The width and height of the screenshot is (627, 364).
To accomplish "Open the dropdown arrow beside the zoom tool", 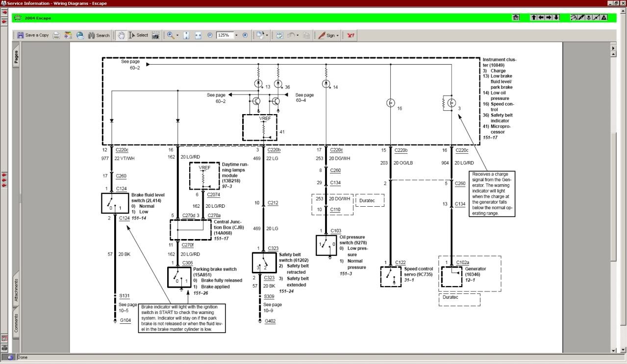I will [177, 35].
